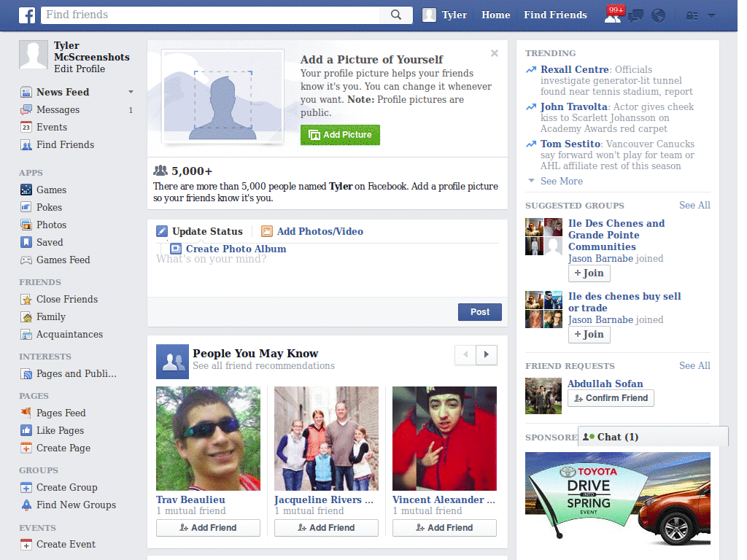747x560 pixels.
Task: Go to Home in top bar
Action: 495,15
